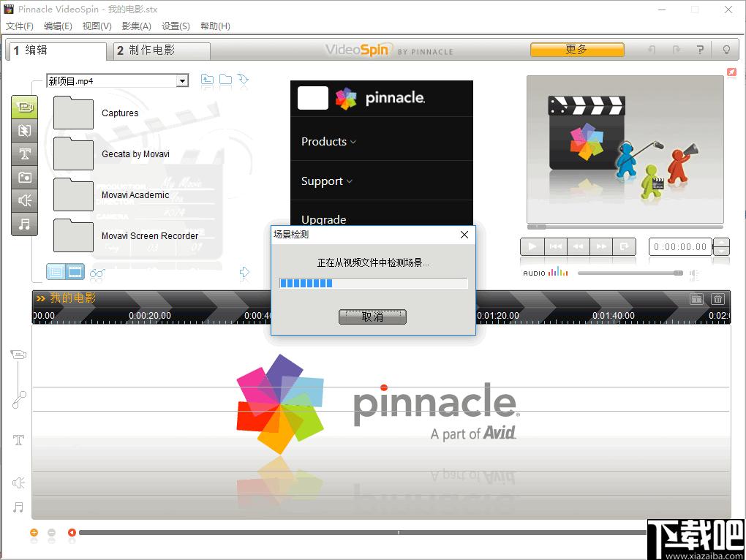Switch to 1 编辑 tab
Screen dimensions: 746x560
(x=56, y=50)
